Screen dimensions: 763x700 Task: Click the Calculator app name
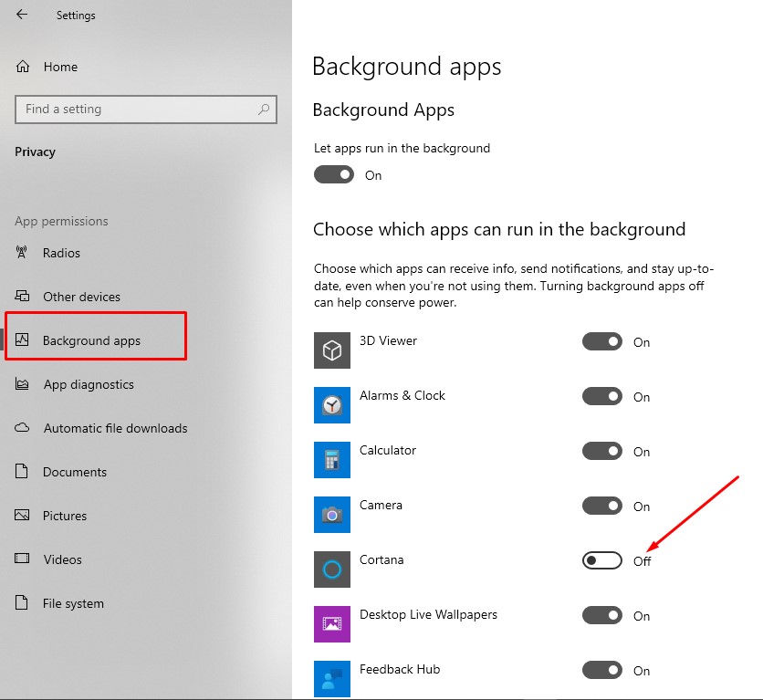click(387, 451)
